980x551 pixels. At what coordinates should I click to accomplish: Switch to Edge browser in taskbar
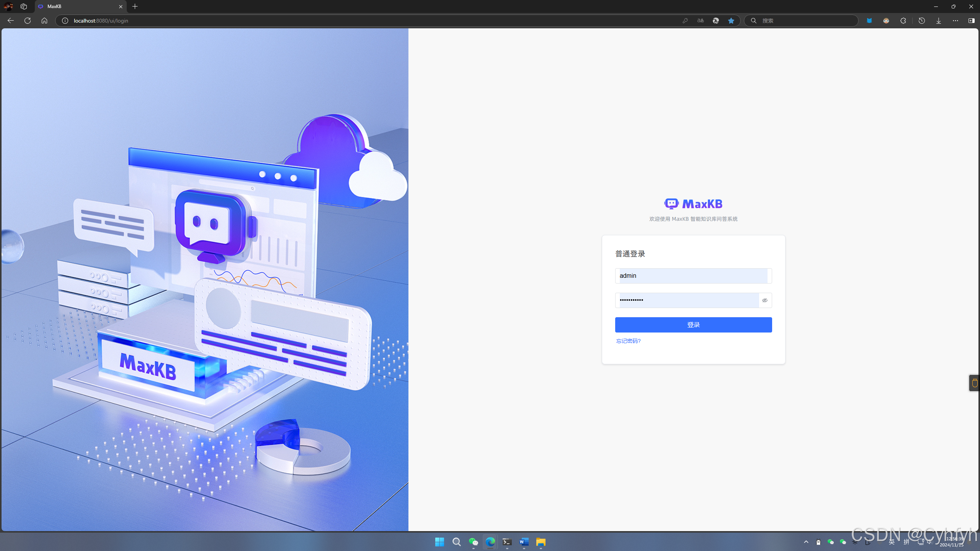point(490,542)
